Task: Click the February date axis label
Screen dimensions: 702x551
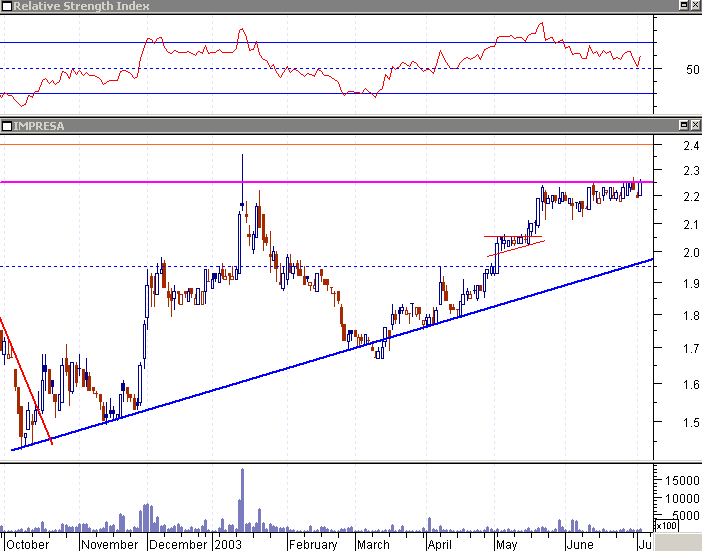Action: pyautogui.click(x=313, y=544)
